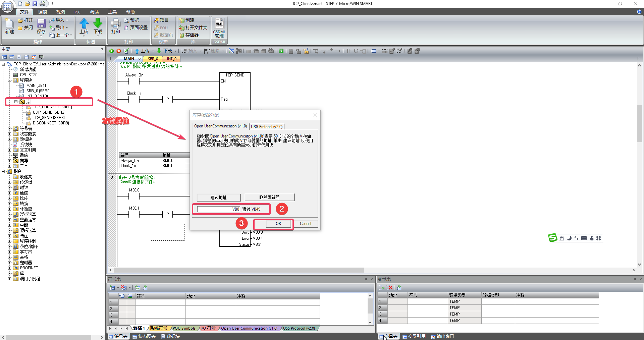The width and height of the screenshot is (644, 340).
Task: Click the Insert contact toolbar icon
Action: click(348, 51)
